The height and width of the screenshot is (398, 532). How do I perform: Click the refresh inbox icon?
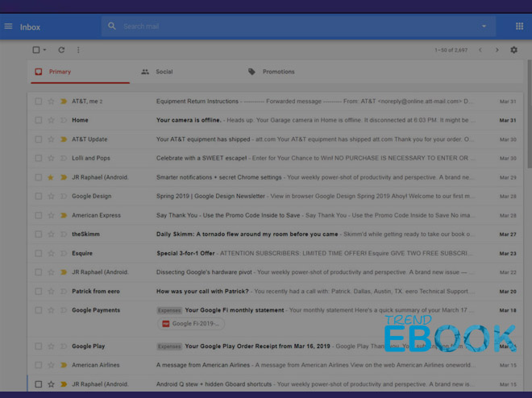61,50
